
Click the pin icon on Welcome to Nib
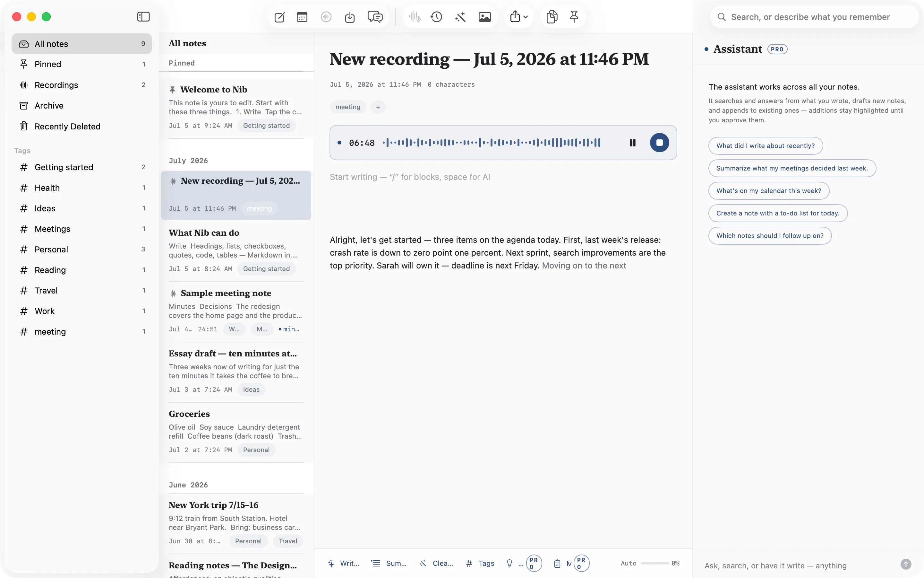coord(173,90)
